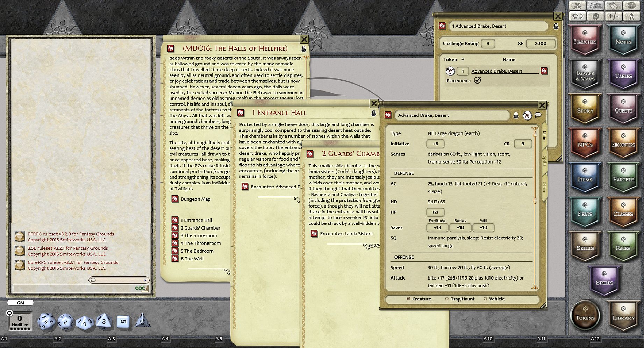Open the NPC link next to Advanced Drake token row

[x=544, y=71]
